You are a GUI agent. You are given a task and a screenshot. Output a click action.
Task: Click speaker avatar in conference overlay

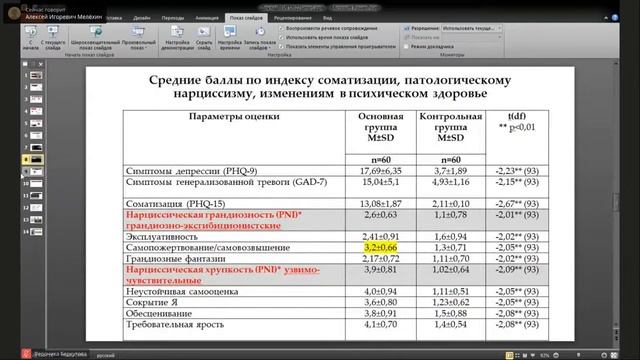(x=14, y=13)
